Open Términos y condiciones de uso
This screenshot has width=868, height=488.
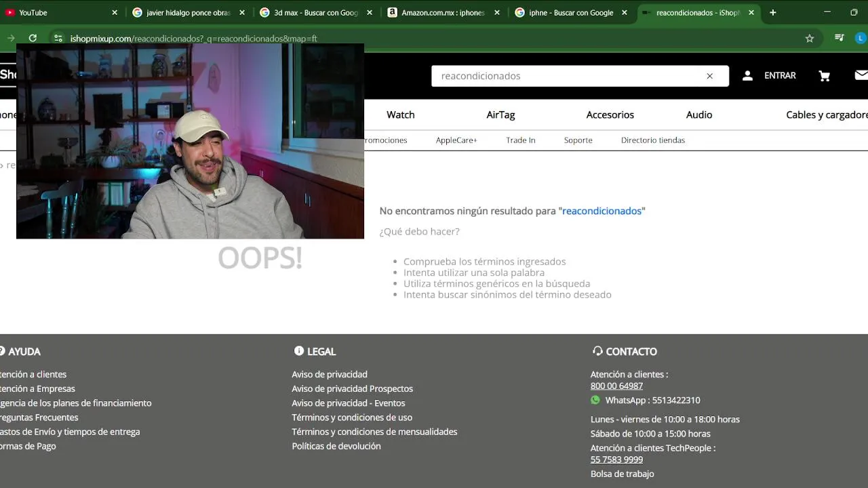(352, 418)
